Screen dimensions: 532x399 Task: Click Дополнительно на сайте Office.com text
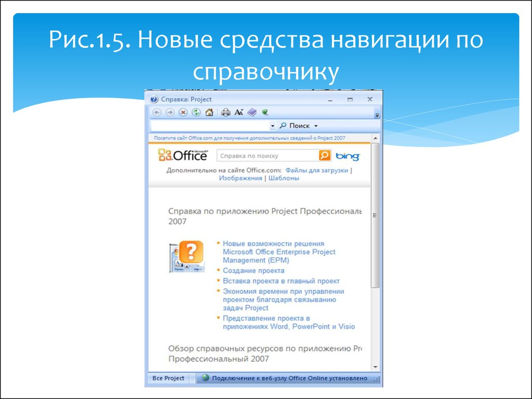(x=224, y=170)
